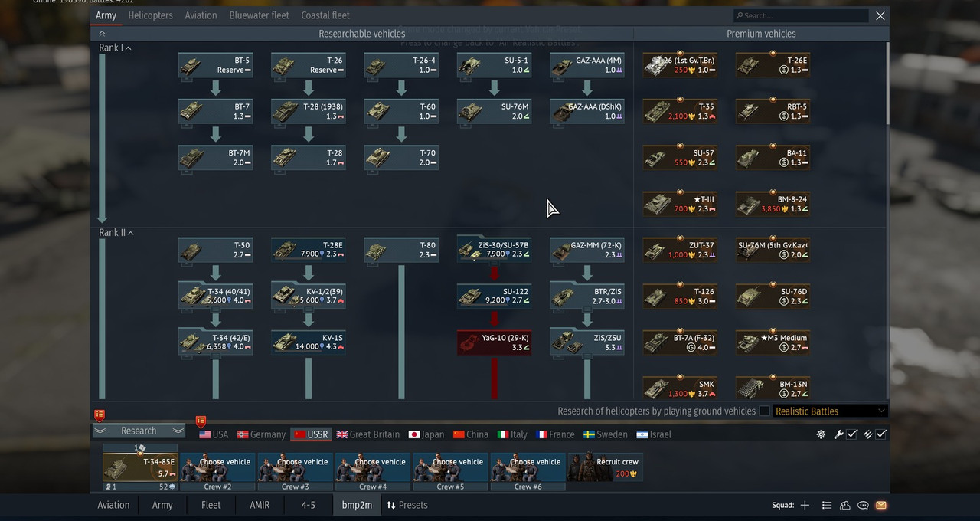Select the T-34-85E crew slot

click(140, 467)
